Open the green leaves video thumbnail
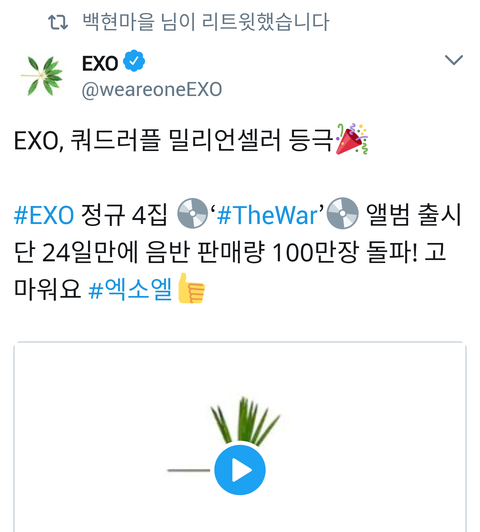The width and height of the screenshot is (480, 532). coord(240,437)
